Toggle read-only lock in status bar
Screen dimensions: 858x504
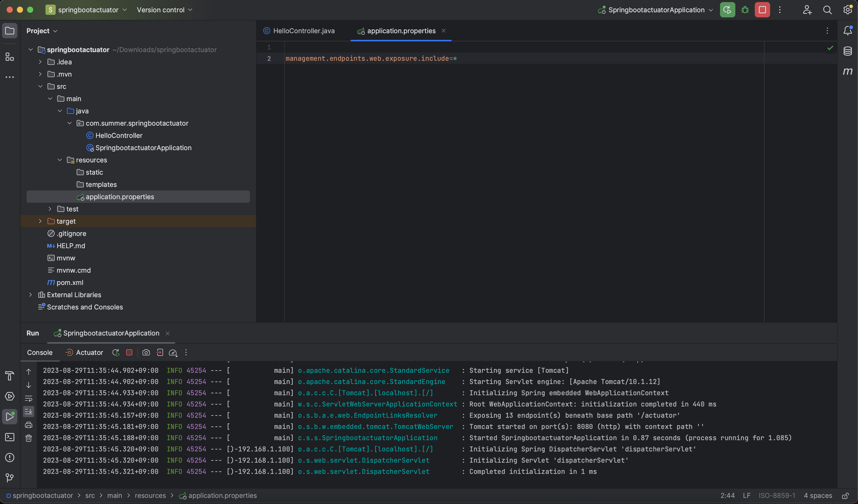pos(845,496)
